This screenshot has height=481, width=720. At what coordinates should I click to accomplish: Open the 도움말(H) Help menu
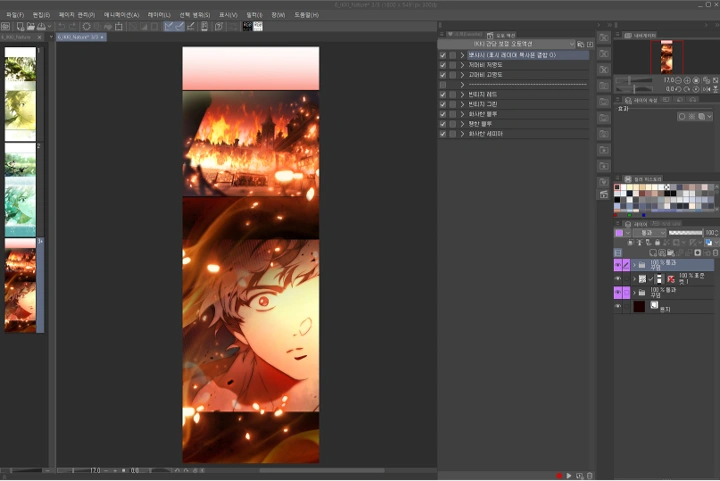click(306, 15)
